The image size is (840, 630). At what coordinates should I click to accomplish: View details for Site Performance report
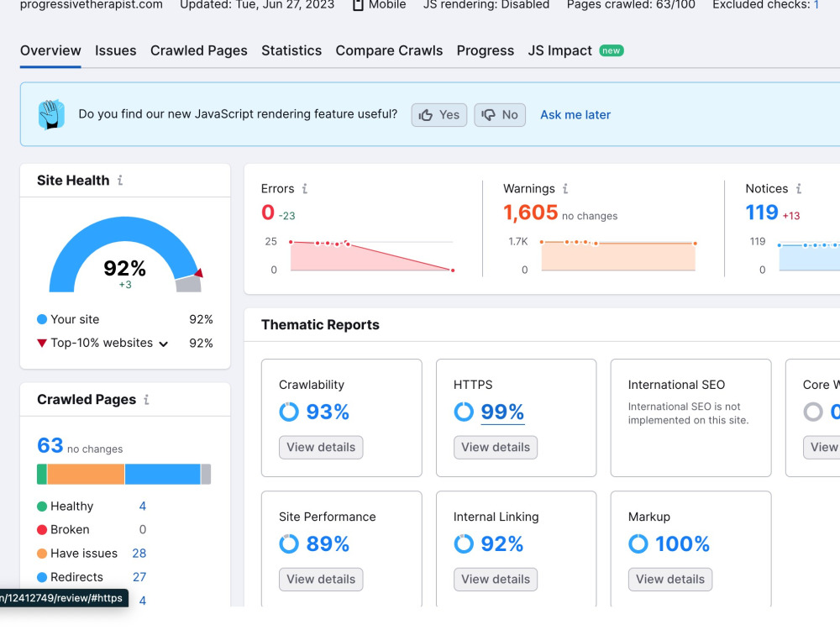click(321, 579)
